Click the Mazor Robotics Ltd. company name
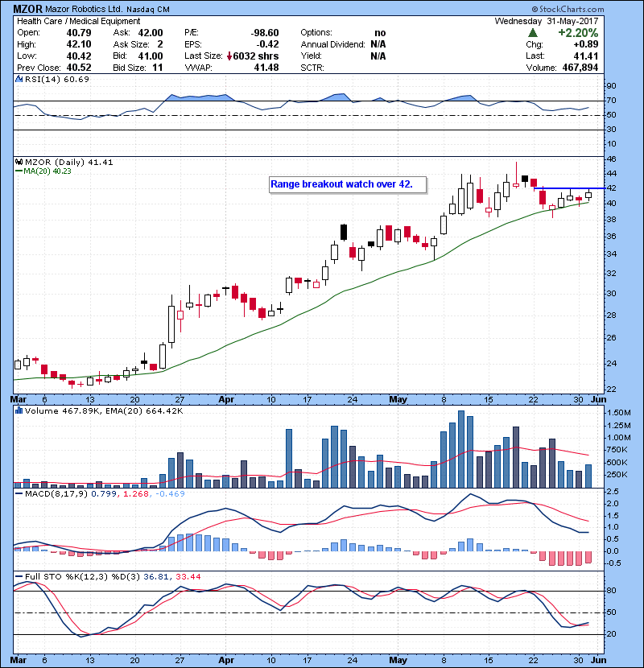The width and height of the screenshot is (644, 668). [84, 9]
